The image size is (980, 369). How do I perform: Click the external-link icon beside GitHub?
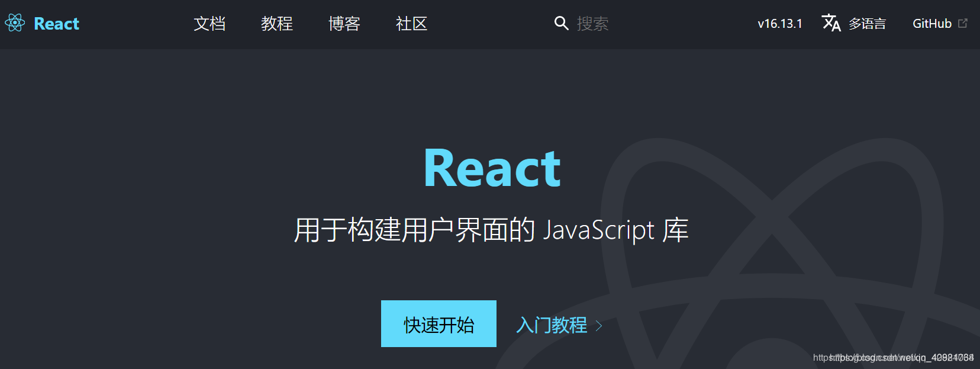click(x=963, y=23)
